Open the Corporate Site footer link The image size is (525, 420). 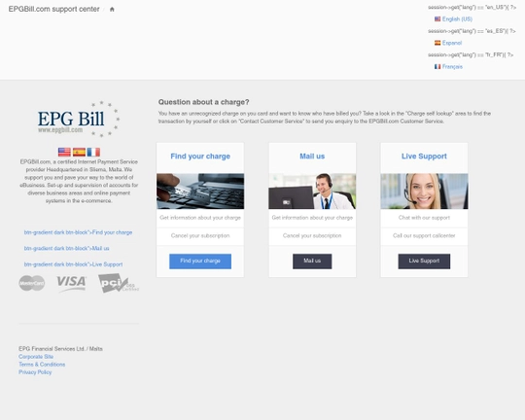point(36,357)
